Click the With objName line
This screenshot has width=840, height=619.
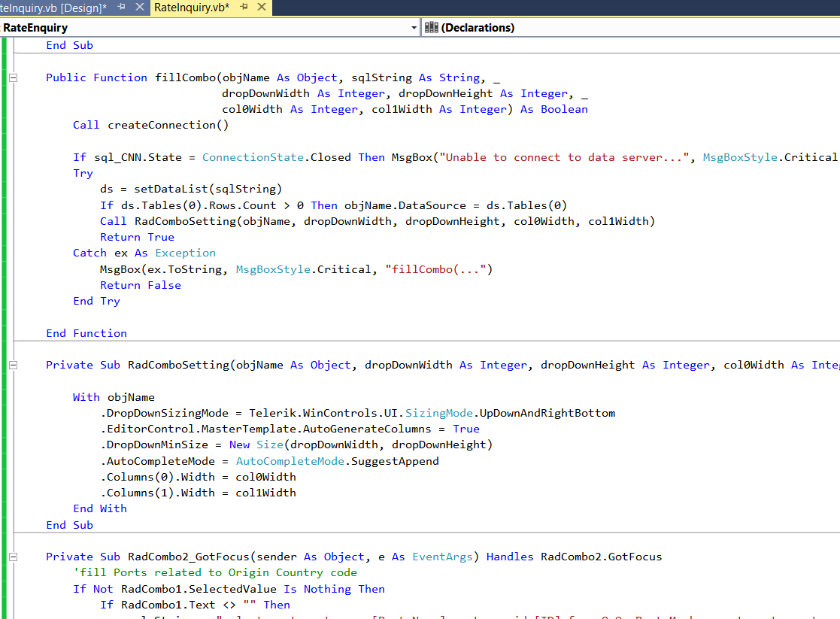pos(114,398)
